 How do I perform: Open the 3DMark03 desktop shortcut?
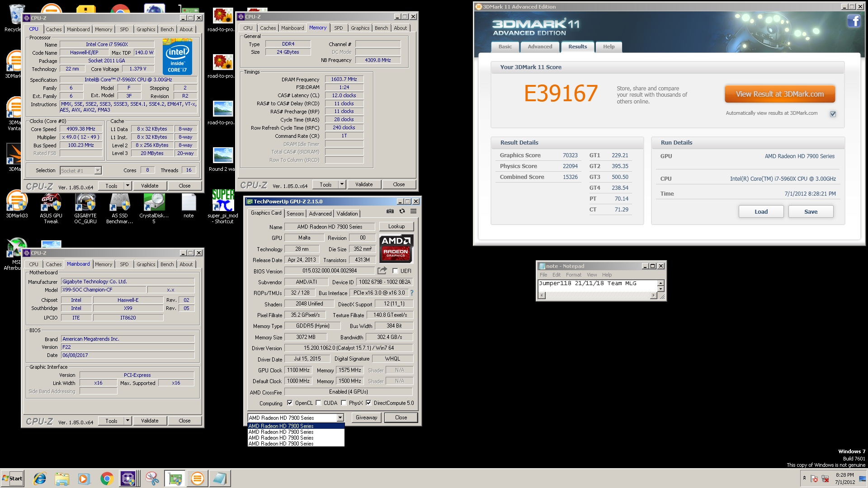[x=17, y=205]
